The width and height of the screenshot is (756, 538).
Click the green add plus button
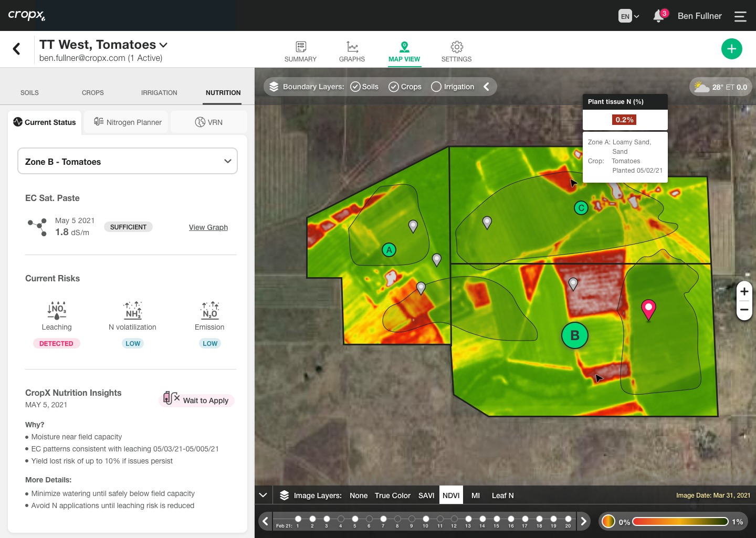point(732,49)
